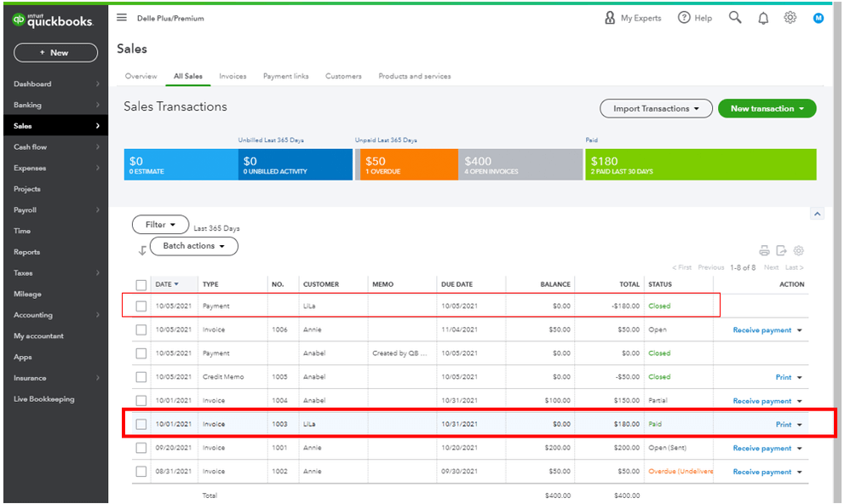Select all transactions checkbox in header

141,285
